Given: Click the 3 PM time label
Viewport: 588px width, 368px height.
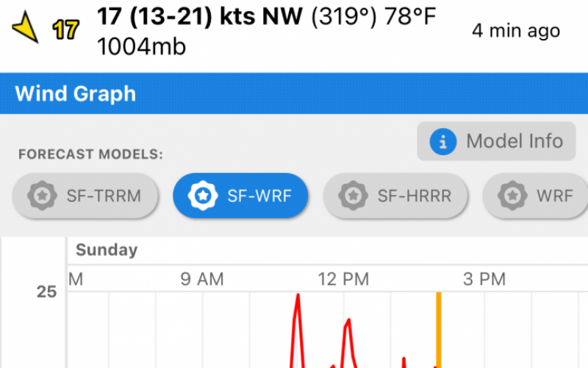Looking at the screenshot, I should pyautogui.click(x=484, y=279).
